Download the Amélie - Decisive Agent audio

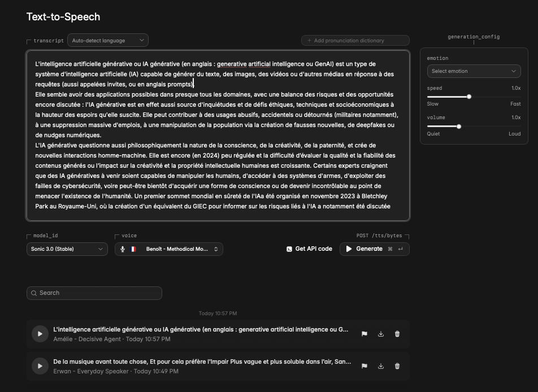381,334
